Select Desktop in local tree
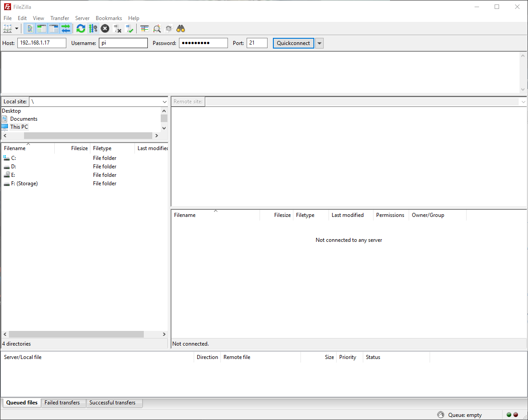 click(x=12, y=111)
